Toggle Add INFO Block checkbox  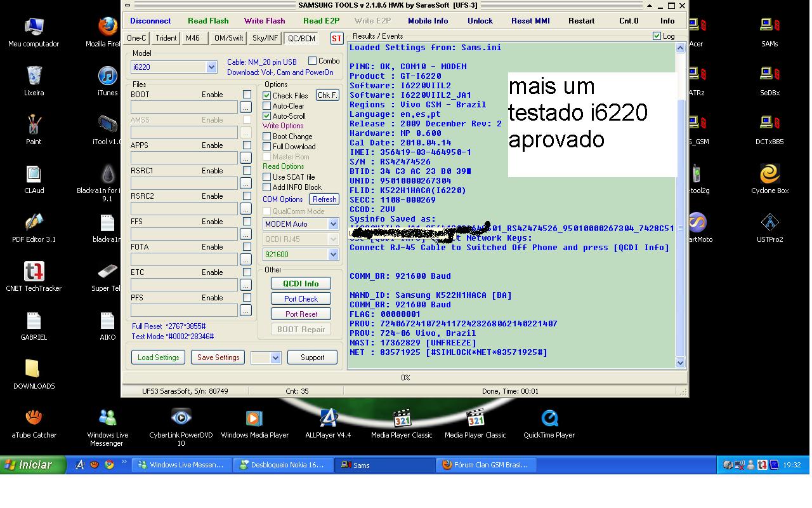pos(267,187)
